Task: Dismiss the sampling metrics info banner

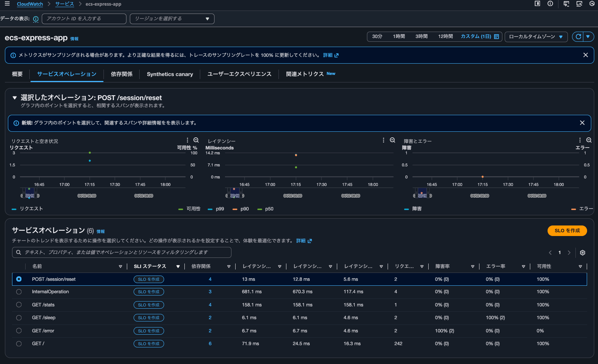Action: pos(585,55)
